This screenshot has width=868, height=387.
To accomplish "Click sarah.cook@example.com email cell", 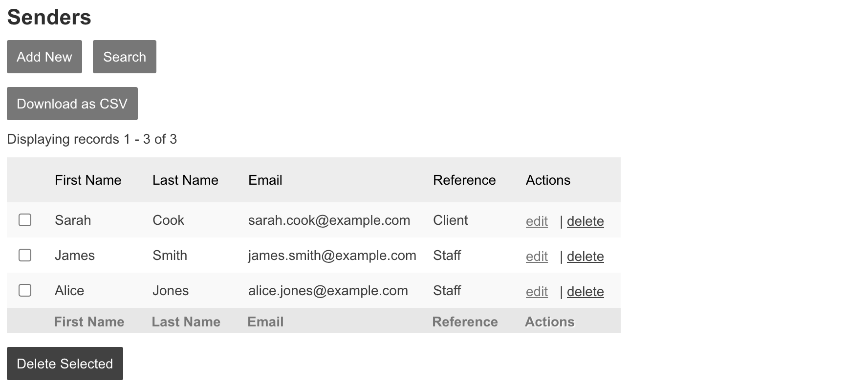I will pyautogui.click(x=329, y=220).
